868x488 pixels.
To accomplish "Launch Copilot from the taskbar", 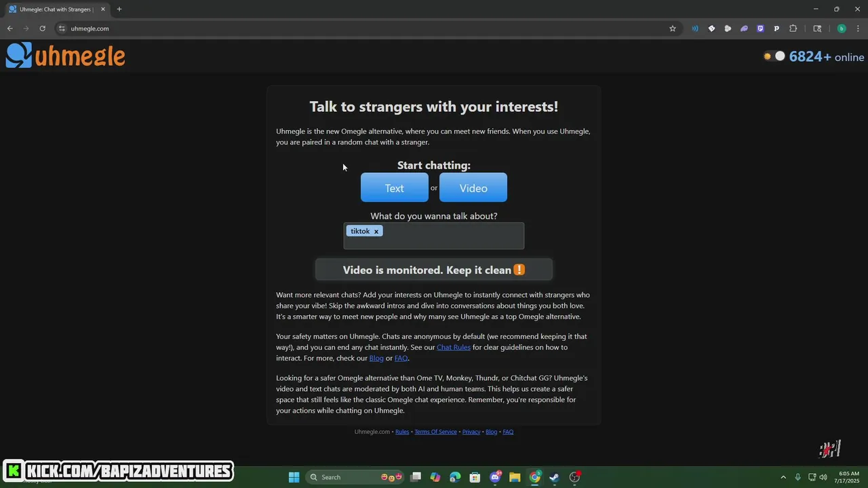I will 435,477.
